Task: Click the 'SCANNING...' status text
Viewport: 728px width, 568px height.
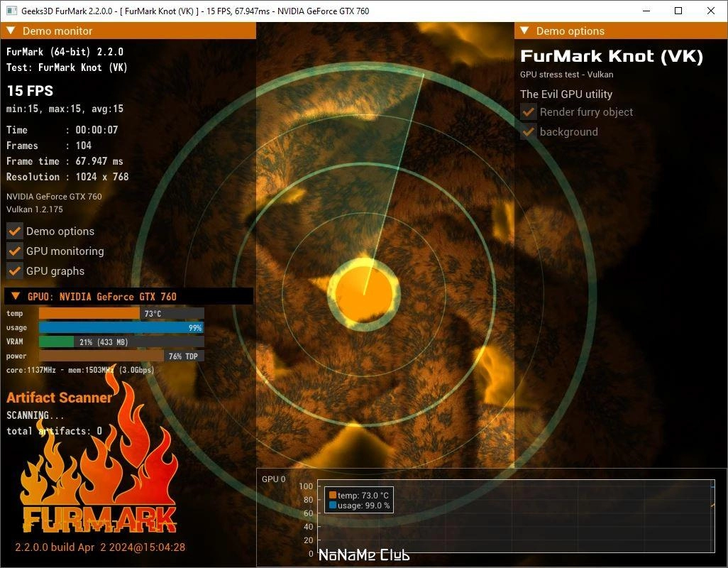Action: click(35, 415)
